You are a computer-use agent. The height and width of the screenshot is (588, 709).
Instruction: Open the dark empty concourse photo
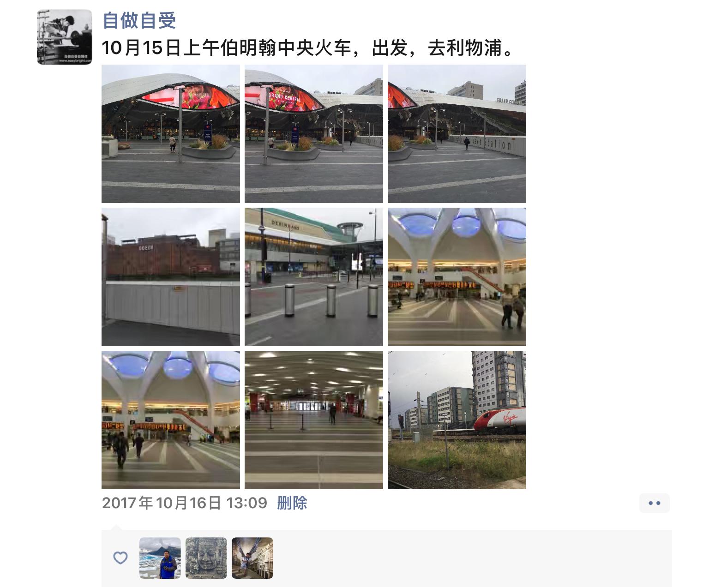[314, 420]
